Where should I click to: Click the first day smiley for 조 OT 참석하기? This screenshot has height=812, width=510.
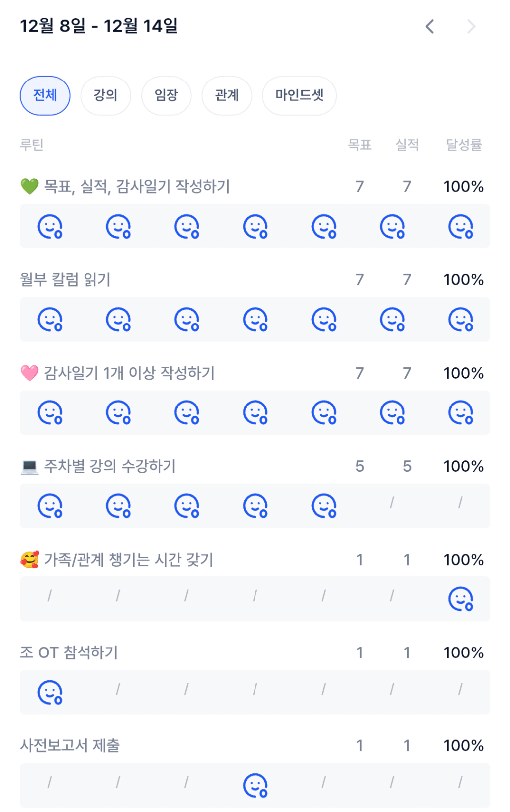coord(50,692)
